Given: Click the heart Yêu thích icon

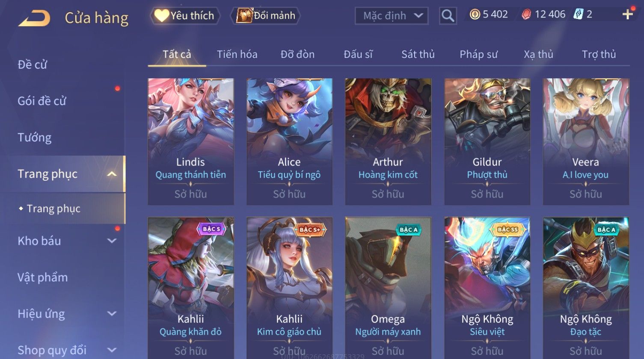Looking at the screenshot, I should coord(161,16).
